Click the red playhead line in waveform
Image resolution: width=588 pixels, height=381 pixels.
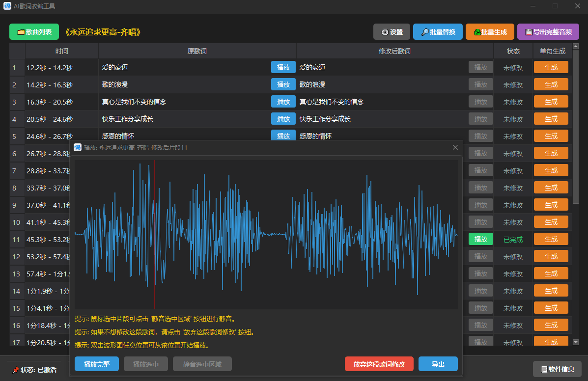click(155, 235)
